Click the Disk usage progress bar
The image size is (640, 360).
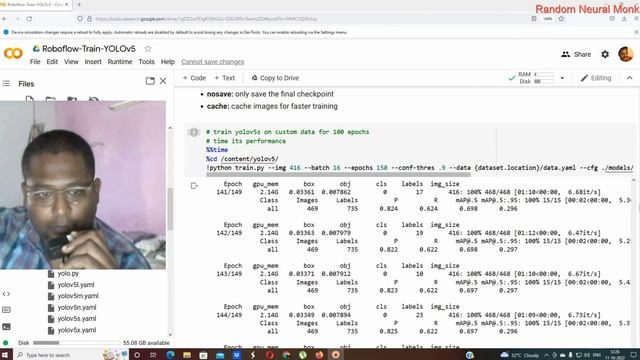tap(76, 343)
